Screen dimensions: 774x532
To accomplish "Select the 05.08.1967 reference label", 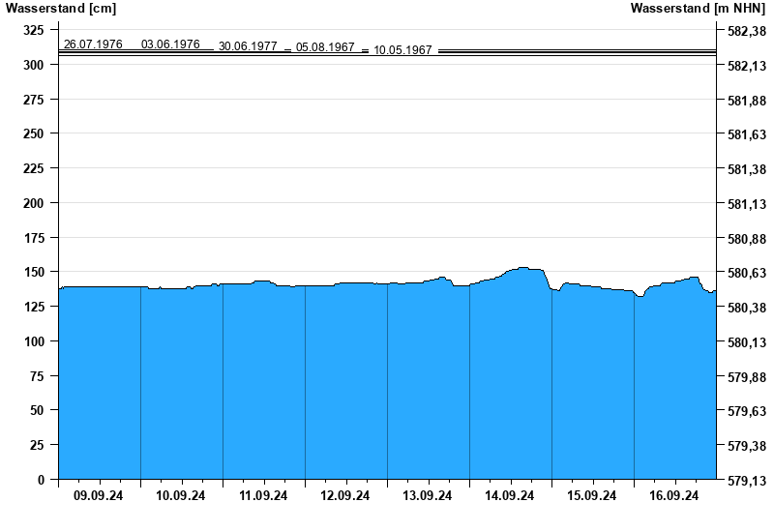I will click(325, 47).
